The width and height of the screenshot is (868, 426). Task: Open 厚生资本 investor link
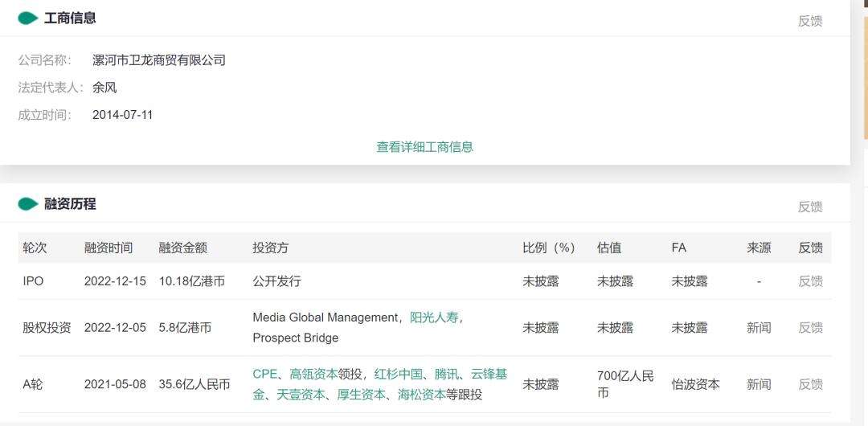tap(362, 395)
